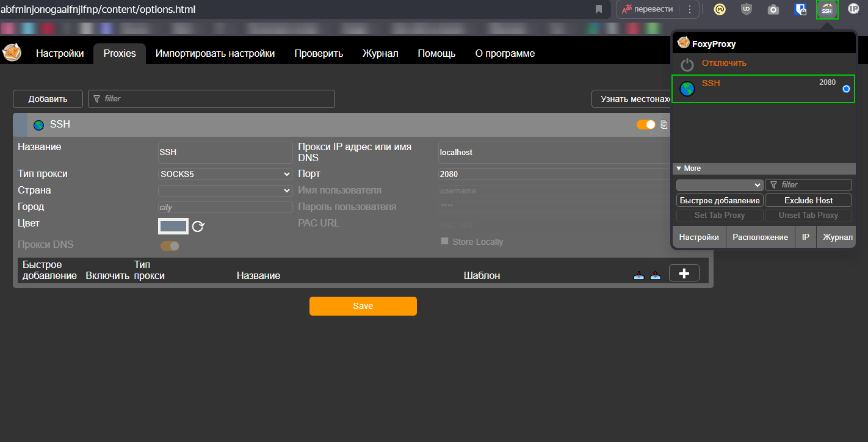Click the fox icon in FoxyProxy popup header
868x442 pixels.
[684, 43]
